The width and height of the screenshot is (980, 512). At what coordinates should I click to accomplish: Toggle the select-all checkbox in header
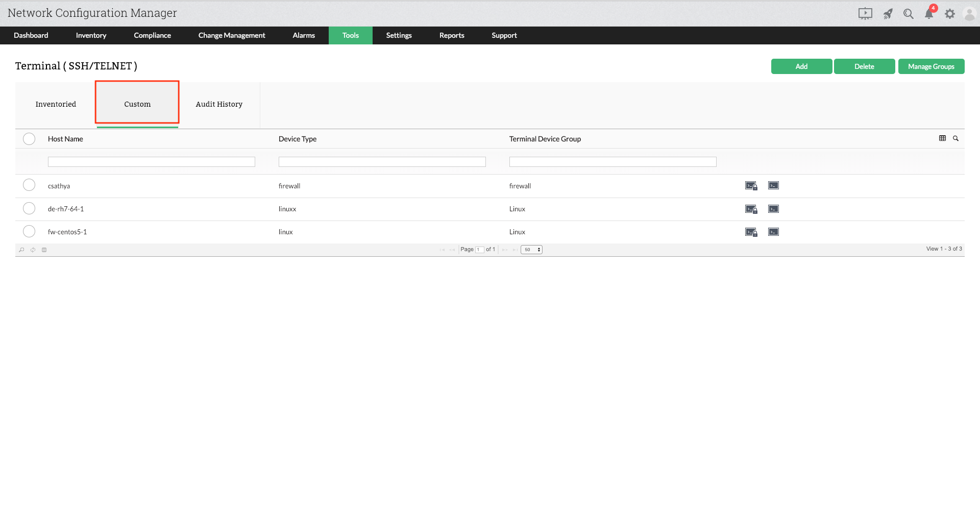[x=29, y=139]
